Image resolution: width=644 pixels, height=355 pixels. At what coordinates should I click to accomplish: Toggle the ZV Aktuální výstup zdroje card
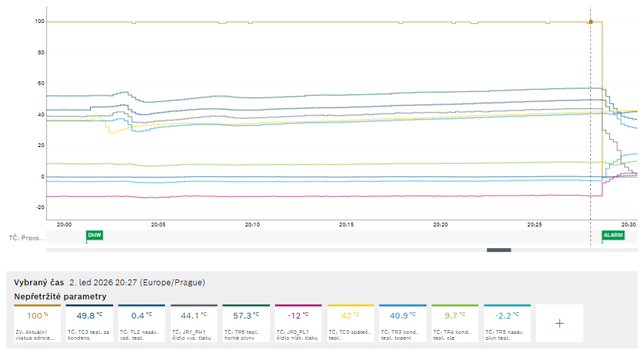(37, 323)
